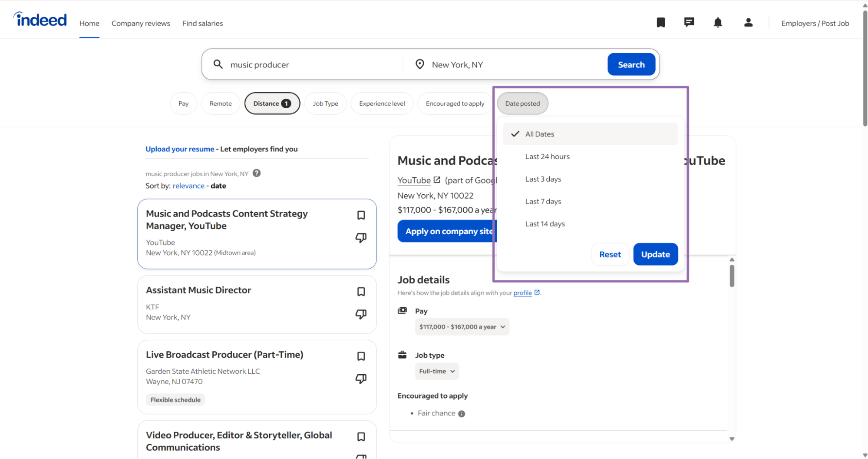
Task: Select the Last 14 days option
Action: 590,224
